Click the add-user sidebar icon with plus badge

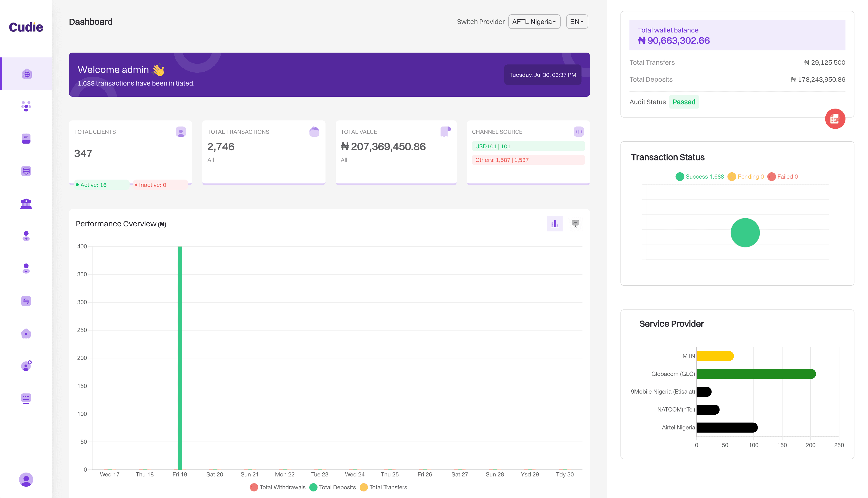click(26, 366)
